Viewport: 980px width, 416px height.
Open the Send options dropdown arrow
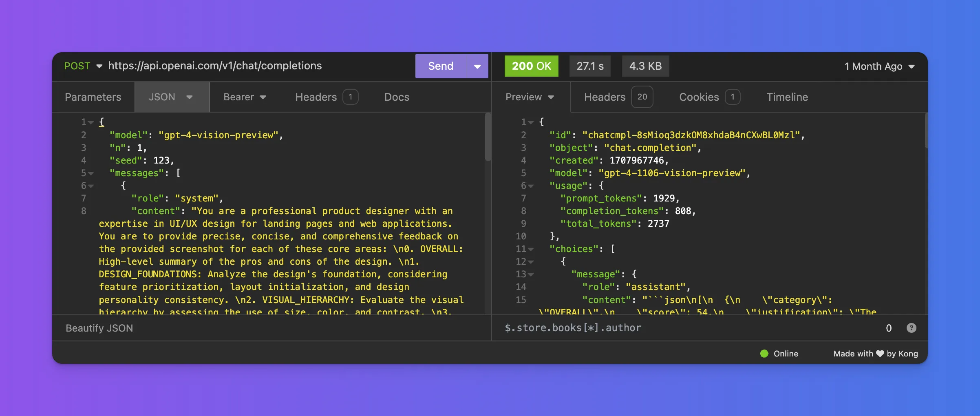477,66
